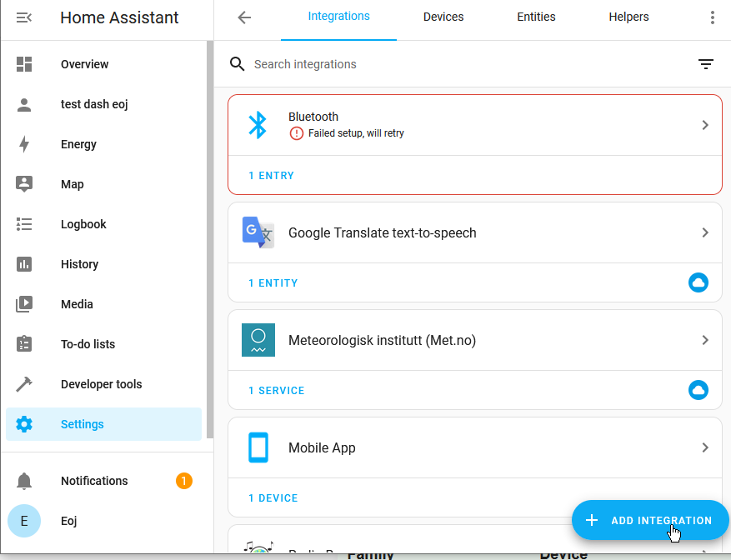Click the Developer tools hammer icon

coord(24,384)
